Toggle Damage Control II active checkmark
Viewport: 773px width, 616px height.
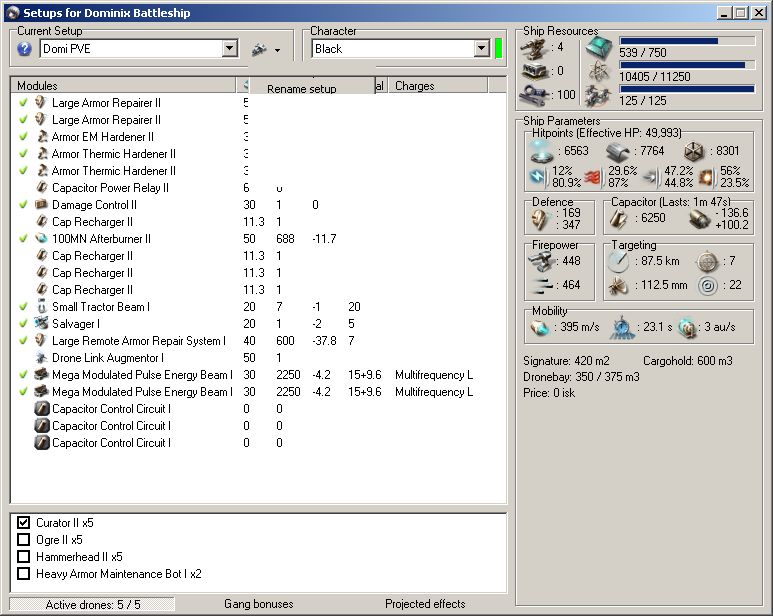coord(23,205)
